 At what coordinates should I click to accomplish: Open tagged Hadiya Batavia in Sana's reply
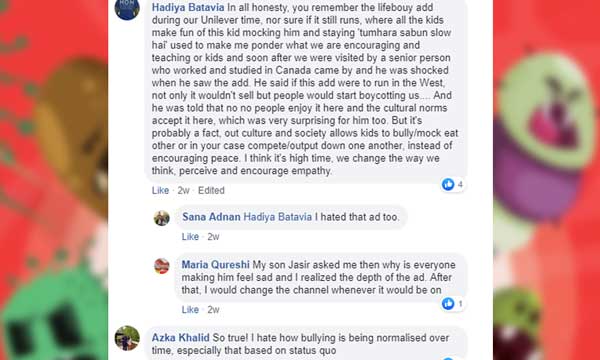tap(278, 217)
